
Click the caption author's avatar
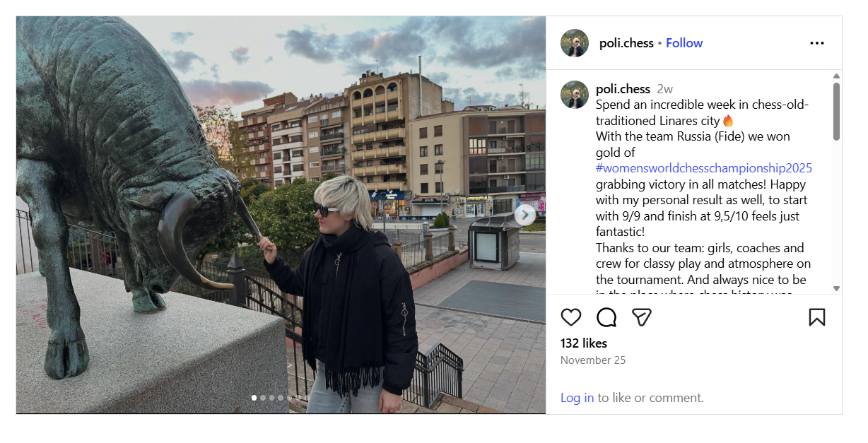point(575,95)
